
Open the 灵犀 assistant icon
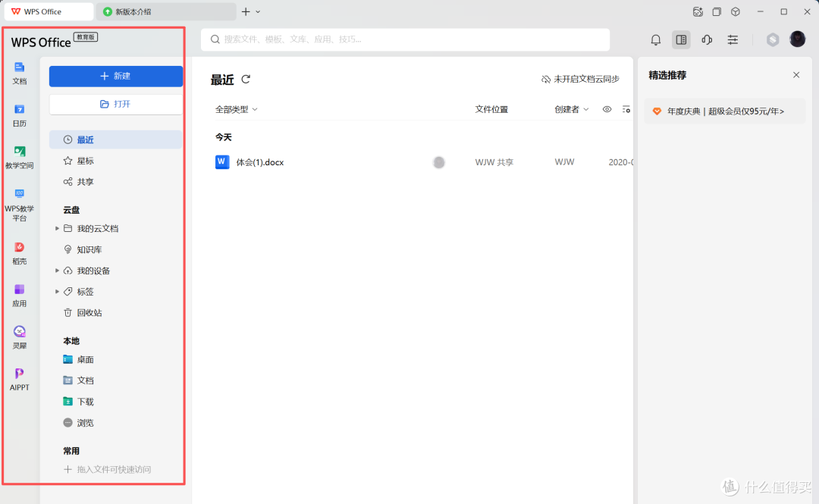(x=19, y=337)
